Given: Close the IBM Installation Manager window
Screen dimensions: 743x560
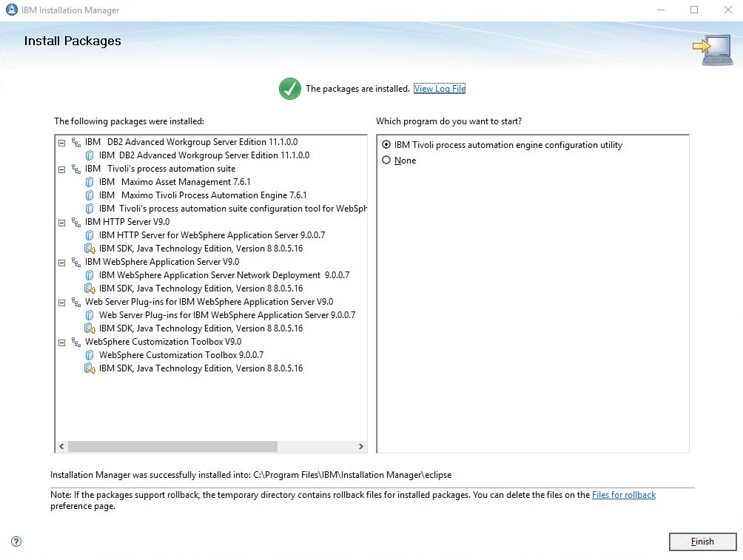Looking at the screenshot, I should (x=728, y=10).
